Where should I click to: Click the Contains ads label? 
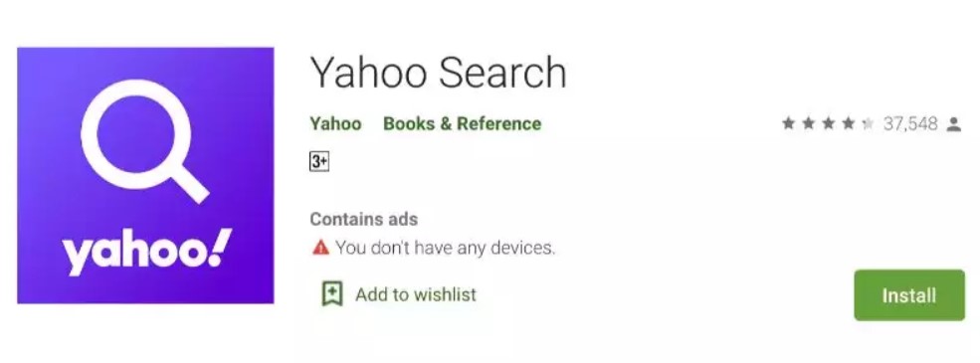point(364,220)
